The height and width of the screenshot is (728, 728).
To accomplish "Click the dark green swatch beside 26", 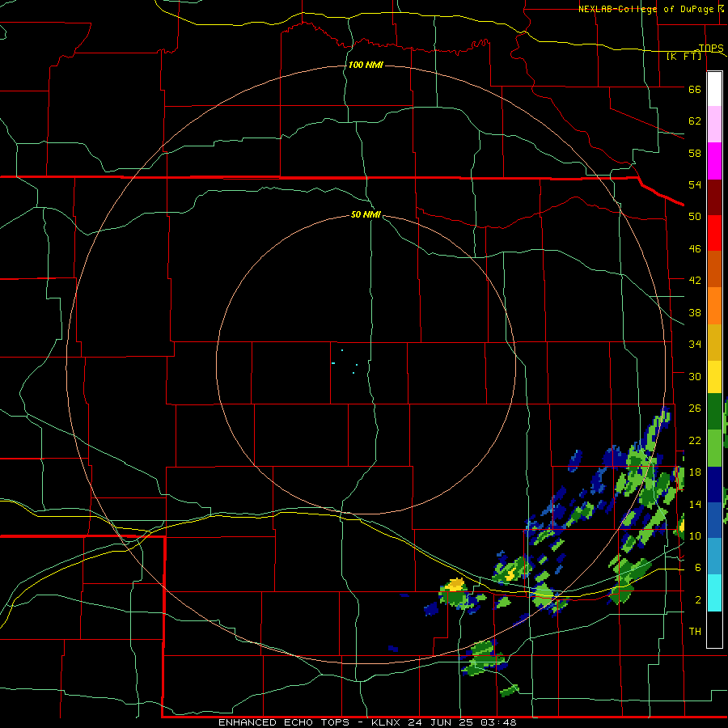I will click(x=714, y=412).
